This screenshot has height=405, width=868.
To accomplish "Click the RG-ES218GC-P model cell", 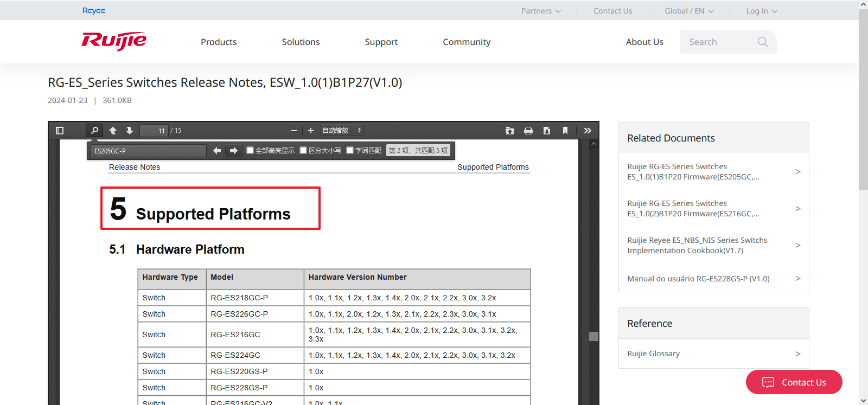I will pyautogui.click(x=255, y=298).
